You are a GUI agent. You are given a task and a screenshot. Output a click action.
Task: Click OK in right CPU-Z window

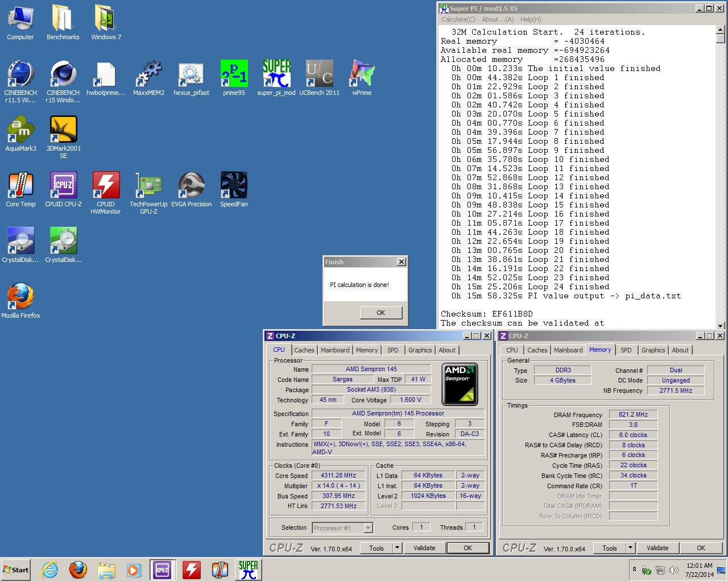coord(701,548)
